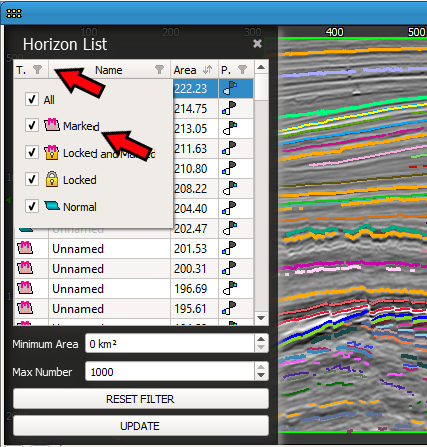
Task: Toggle the Marked filter checkbox
Action: click(32, 125)
